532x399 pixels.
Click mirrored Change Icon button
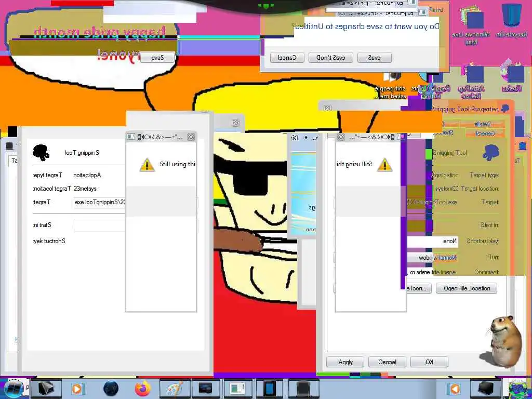(x=418, y=288)
